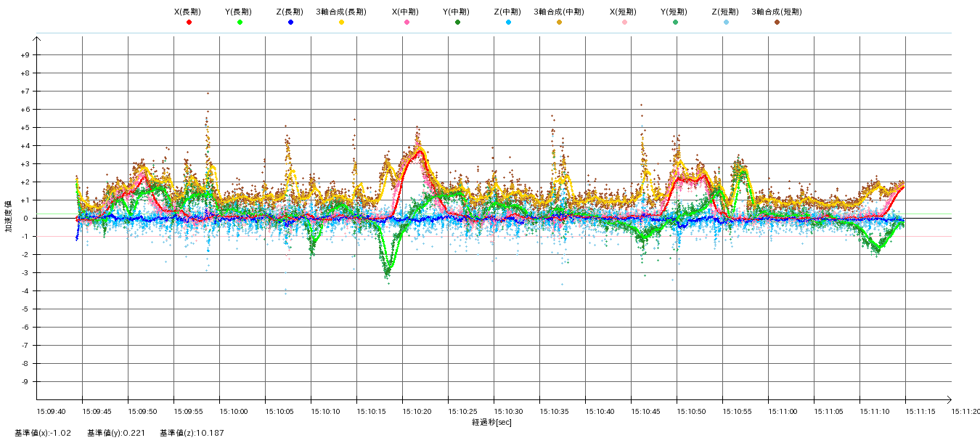Click the dark blue Z(長期) legend dot

290,23
